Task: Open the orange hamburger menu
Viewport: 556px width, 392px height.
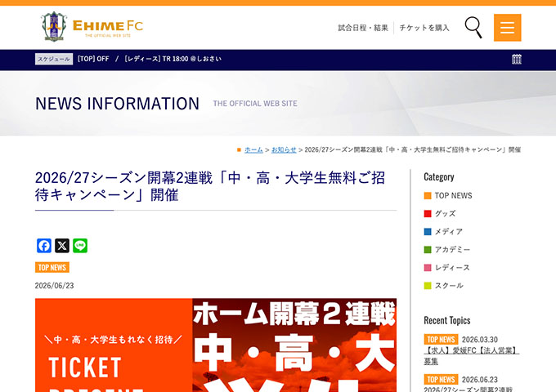Action: 508,28
